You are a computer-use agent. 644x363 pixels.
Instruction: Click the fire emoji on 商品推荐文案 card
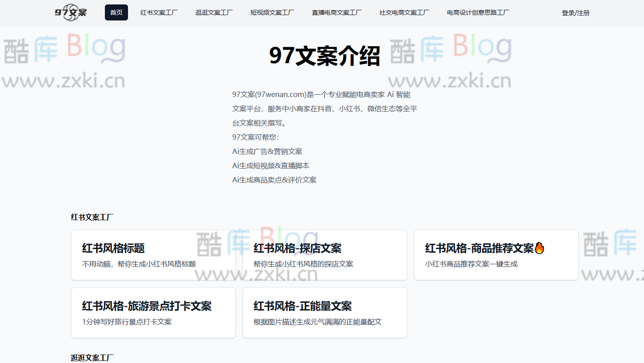tap(539, 248)
